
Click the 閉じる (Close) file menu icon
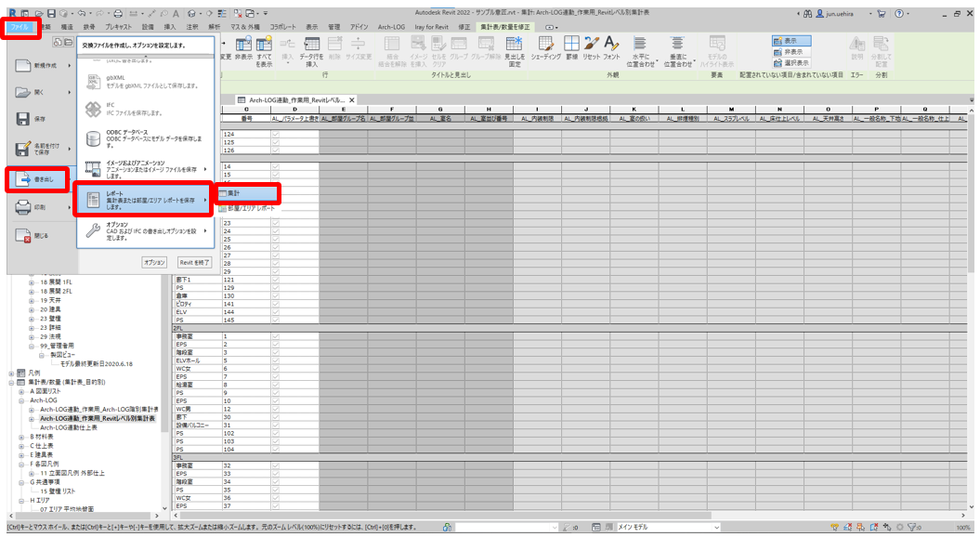pyautogui.click(x=22, y=236)
